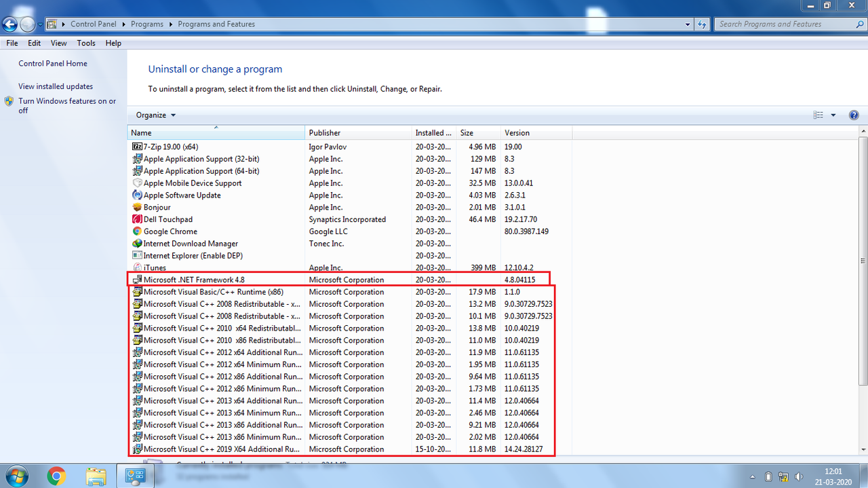Click the Tonec Inc. publisher cell
The width and height of the screenshot is (868, 488).
click(x=326, y=244)
